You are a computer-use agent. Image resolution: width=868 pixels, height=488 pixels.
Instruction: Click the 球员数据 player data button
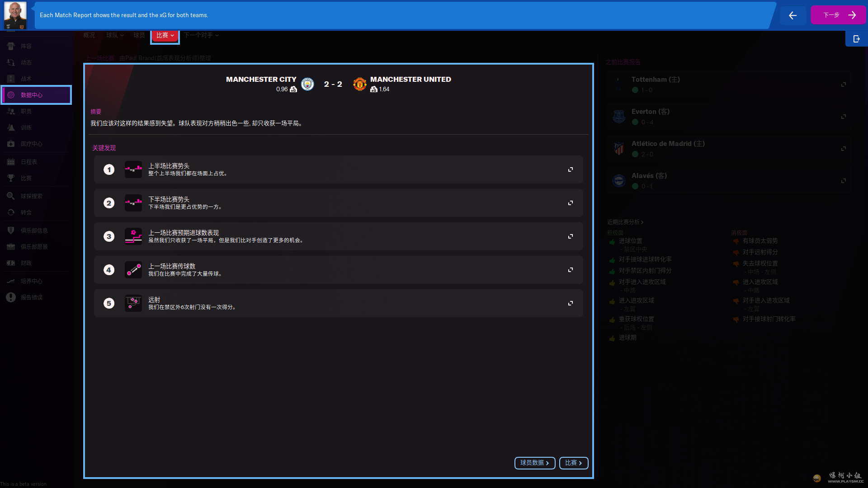(535, 463)
